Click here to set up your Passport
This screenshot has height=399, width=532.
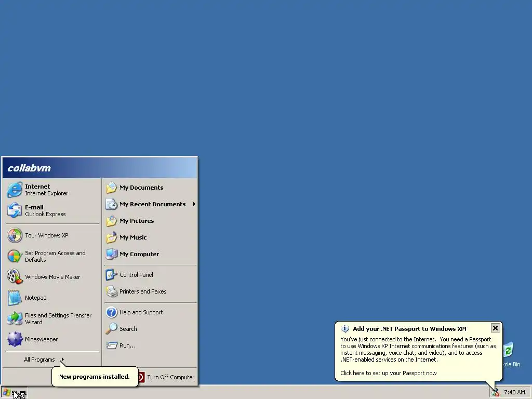click(389, 373)
